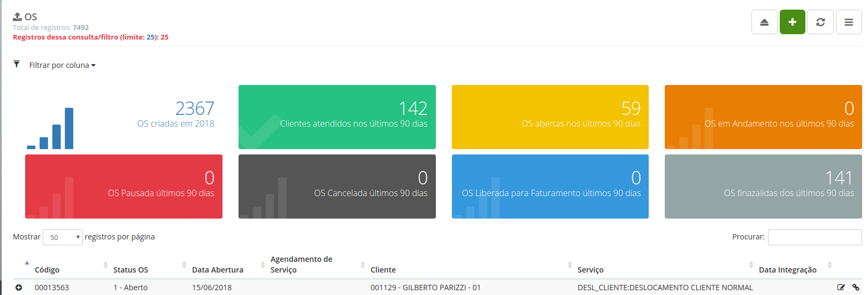Screen dimensions: 868x295
Task: Sort by Data Abertura column
Action: click(218, 270)
